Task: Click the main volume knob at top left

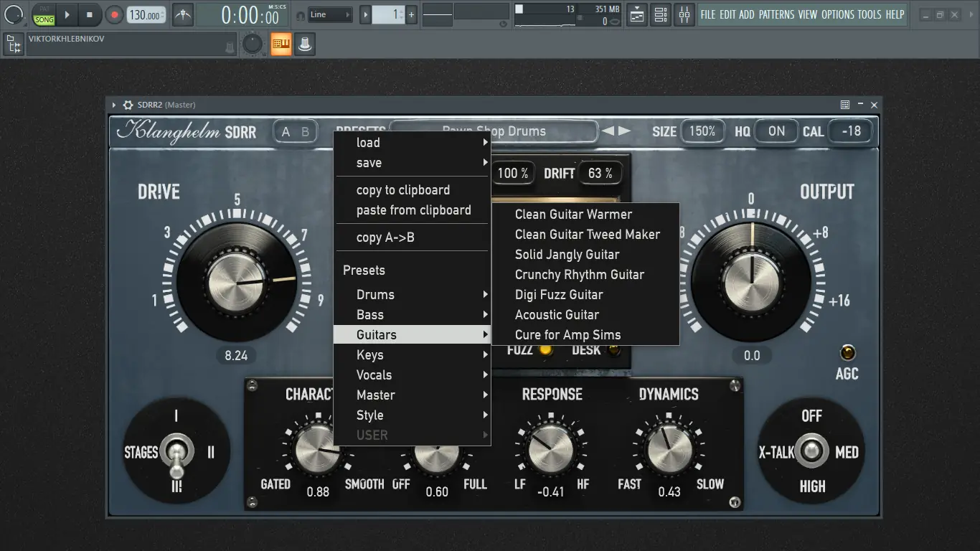Action: click(x=14, y=14)
